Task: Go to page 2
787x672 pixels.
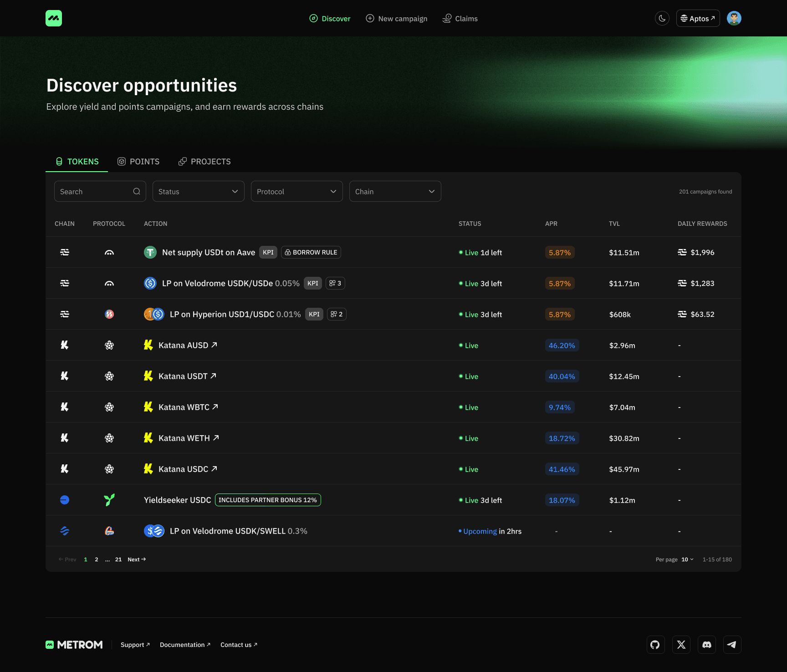Action: 97,560
